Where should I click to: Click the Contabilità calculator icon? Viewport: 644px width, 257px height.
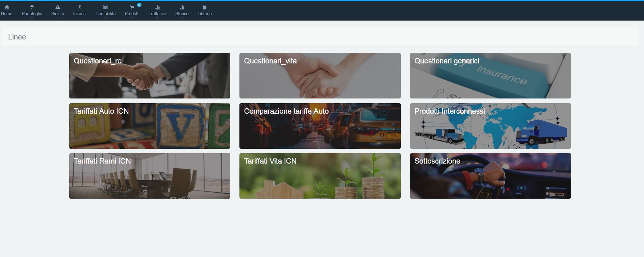coord(105,7)
